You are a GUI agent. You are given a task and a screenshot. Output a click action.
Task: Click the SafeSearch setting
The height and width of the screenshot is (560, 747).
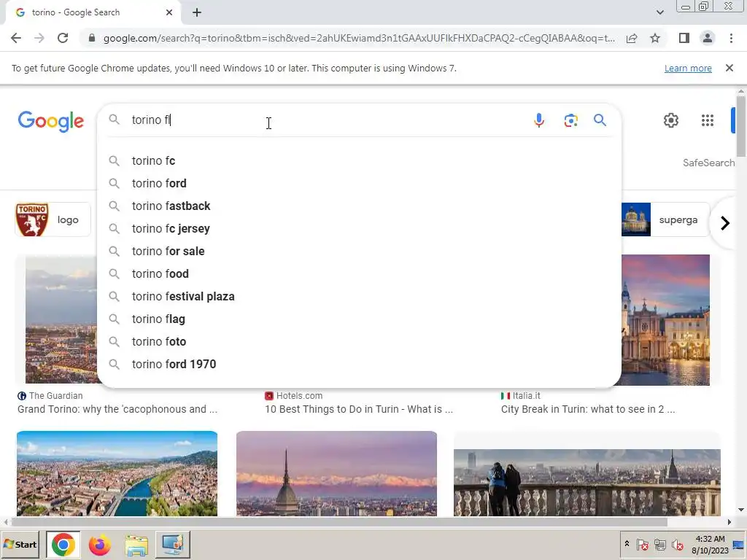pos(708,163)
